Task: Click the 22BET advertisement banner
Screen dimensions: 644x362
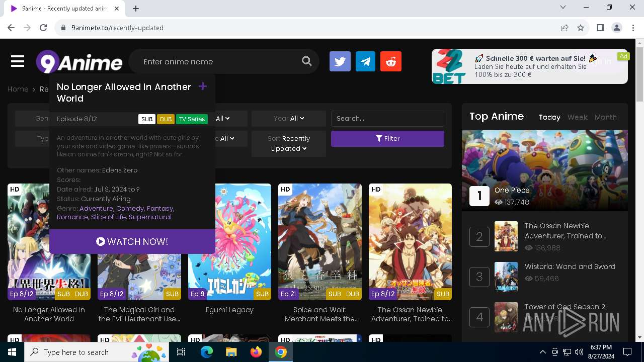Action: pyautogui.click(x=530, y=66)
